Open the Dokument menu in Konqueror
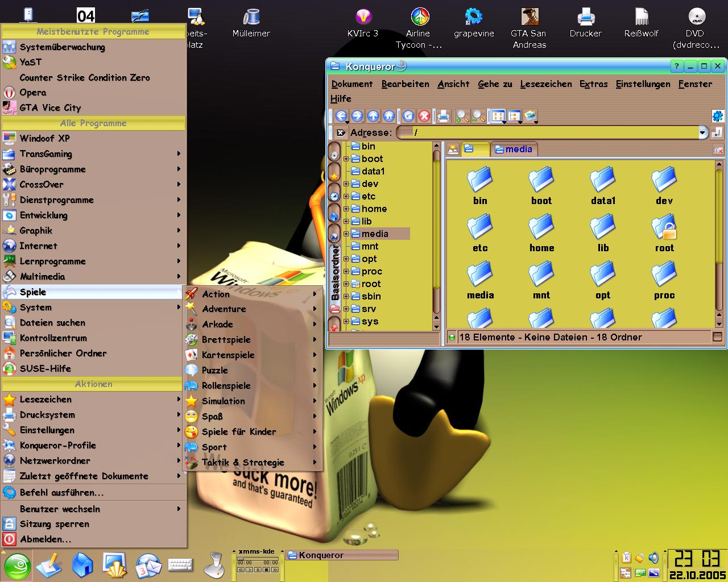The height and width of the screenshot is (582, 728). (352, 84)
